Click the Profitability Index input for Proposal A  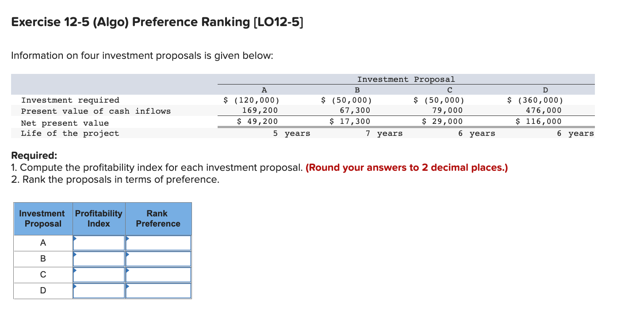(98, 242)
